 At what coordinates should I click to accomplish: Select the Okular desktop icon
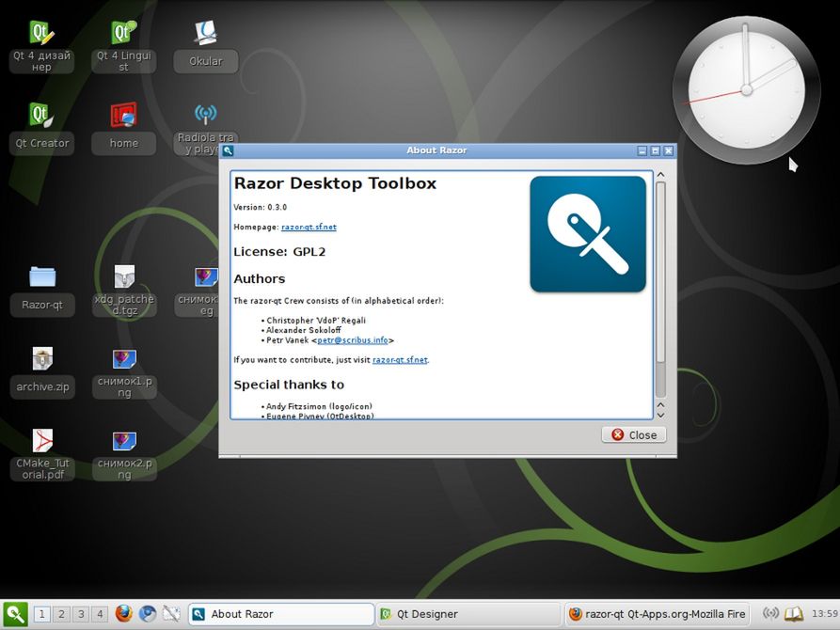(206, 46)
